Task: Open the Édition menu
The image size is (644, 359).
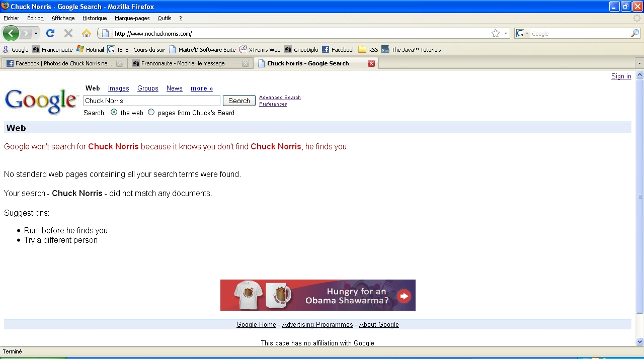Action: pyautogui.click(x=35, y=18)
